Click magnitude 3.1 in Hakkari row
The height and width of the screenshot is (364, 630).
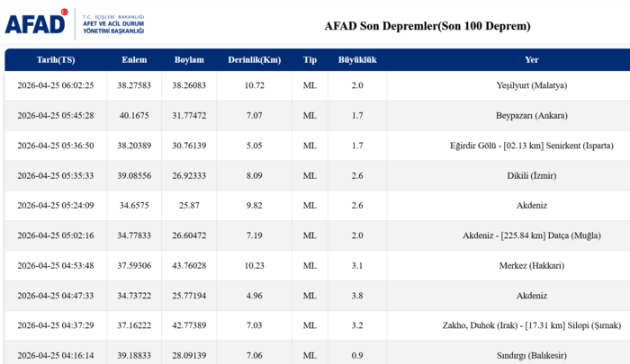pos(357,266)
